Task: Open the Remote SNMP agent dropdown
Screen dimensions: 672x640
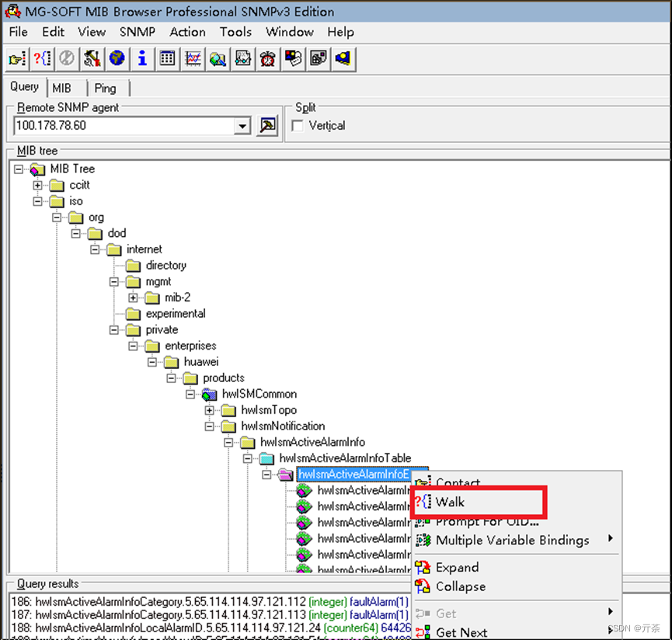Action: (x=242, y=125)
